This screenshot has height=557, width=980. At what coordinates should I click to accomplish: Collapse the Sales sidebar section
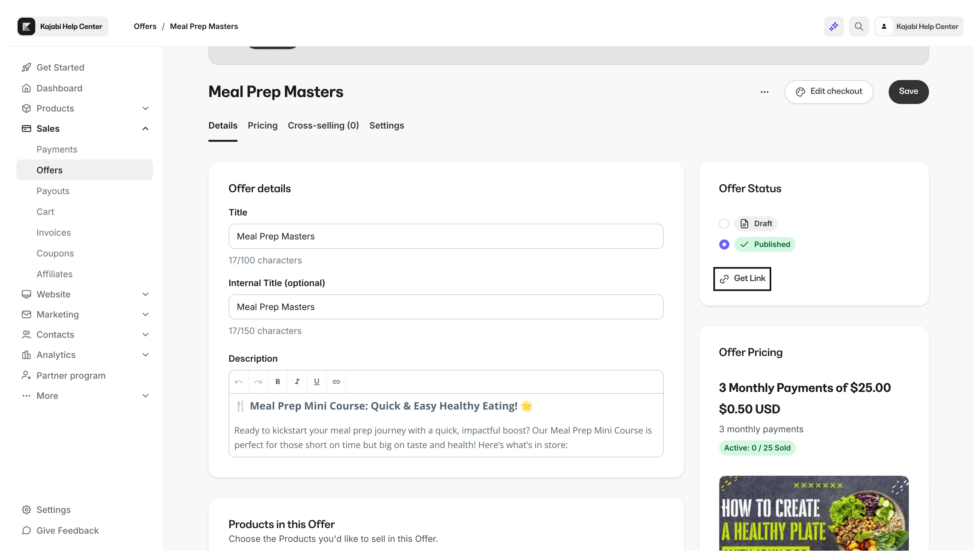click(x=145, y=129)
